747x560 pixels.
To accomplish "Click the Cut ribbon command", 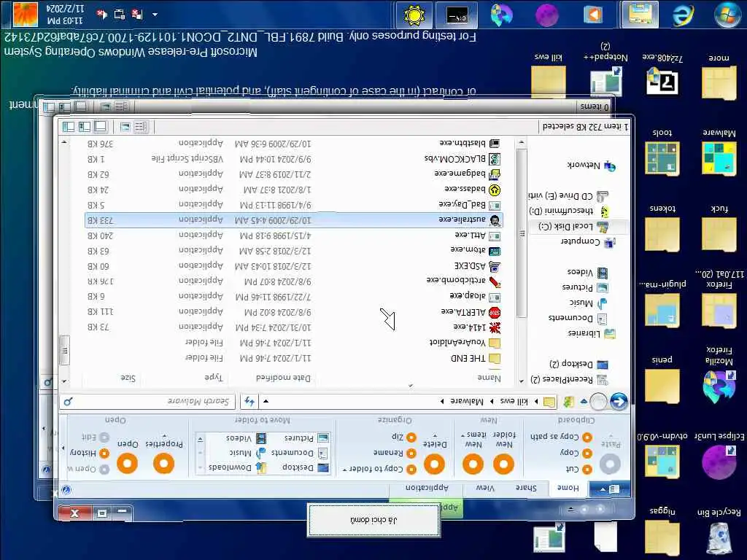I will 578,469.
